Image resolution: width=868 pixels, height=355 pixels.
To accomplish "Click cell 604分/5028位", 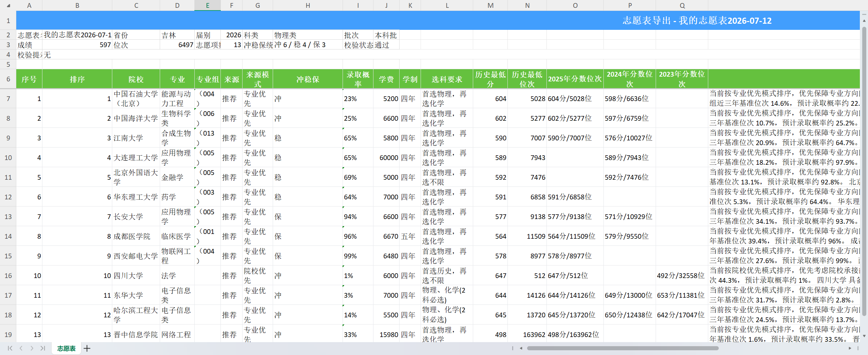I will (575, 99).
